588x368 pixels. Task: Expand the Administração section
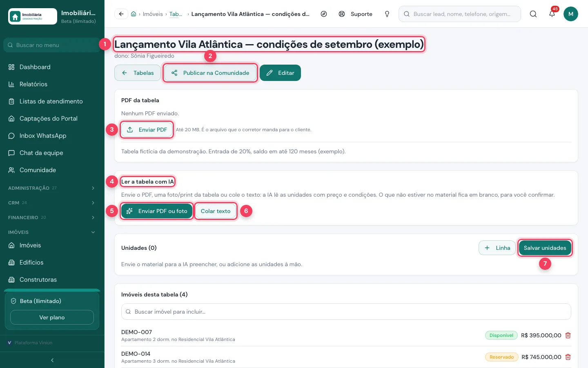coord(52,188)
